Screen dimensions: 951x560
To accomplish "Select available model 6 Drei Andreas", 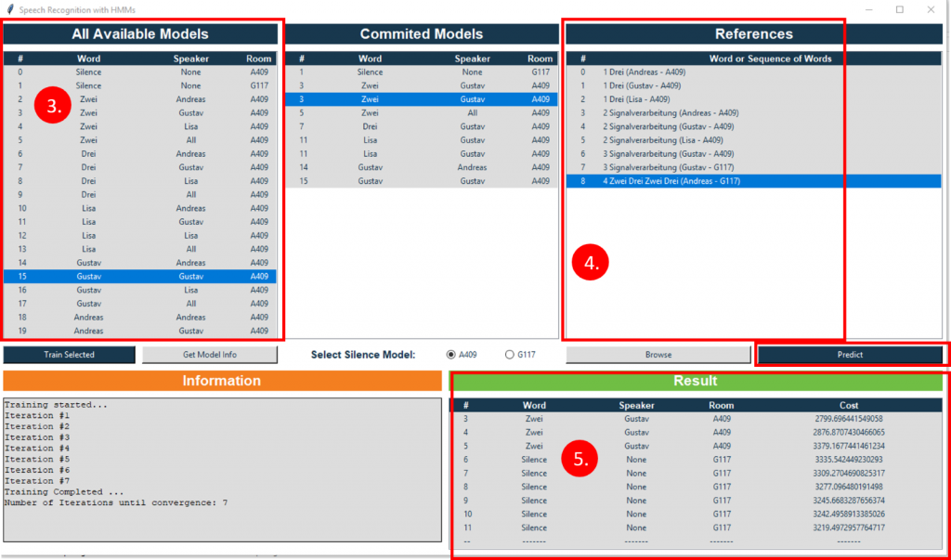I will pyautogui.click(x=140, y=154).
